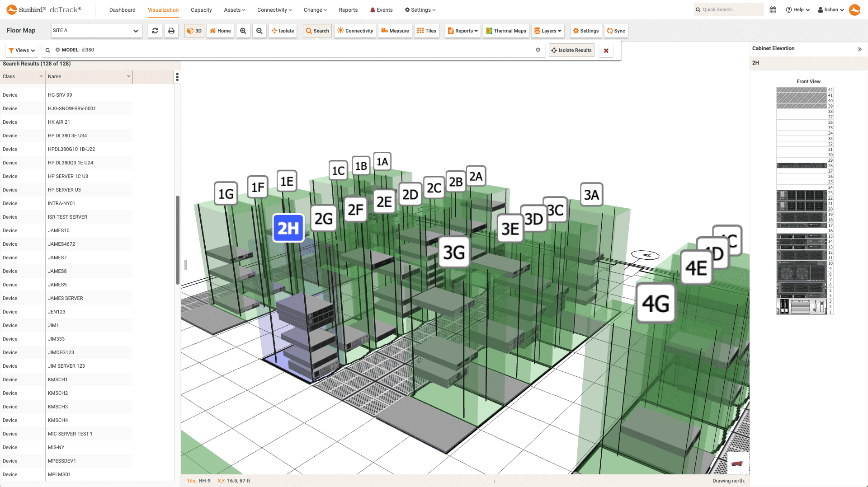Open the Connectivity tool in the toolbar
This screenshot has width=868, height=487.
click(x=355, y=31)
